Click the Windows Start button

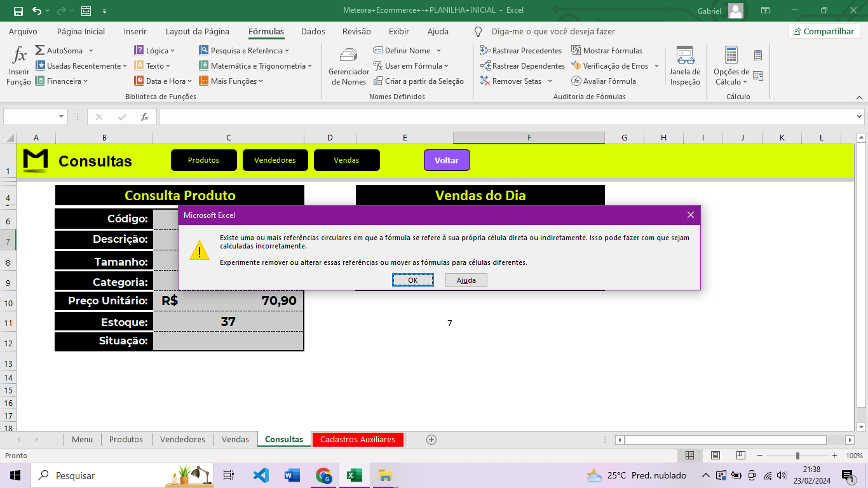(x=15, y=475)
